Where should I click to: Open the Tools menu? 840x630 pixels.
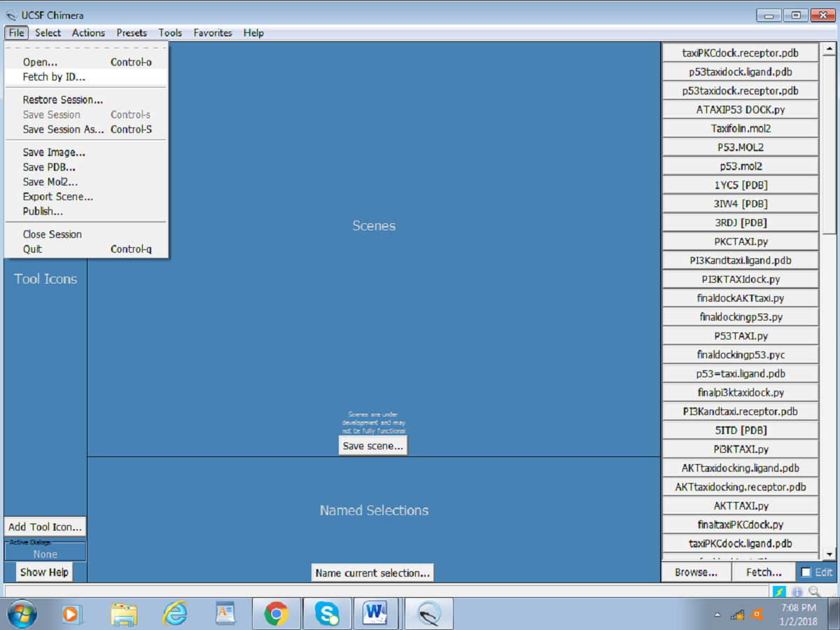click(170, 32)
